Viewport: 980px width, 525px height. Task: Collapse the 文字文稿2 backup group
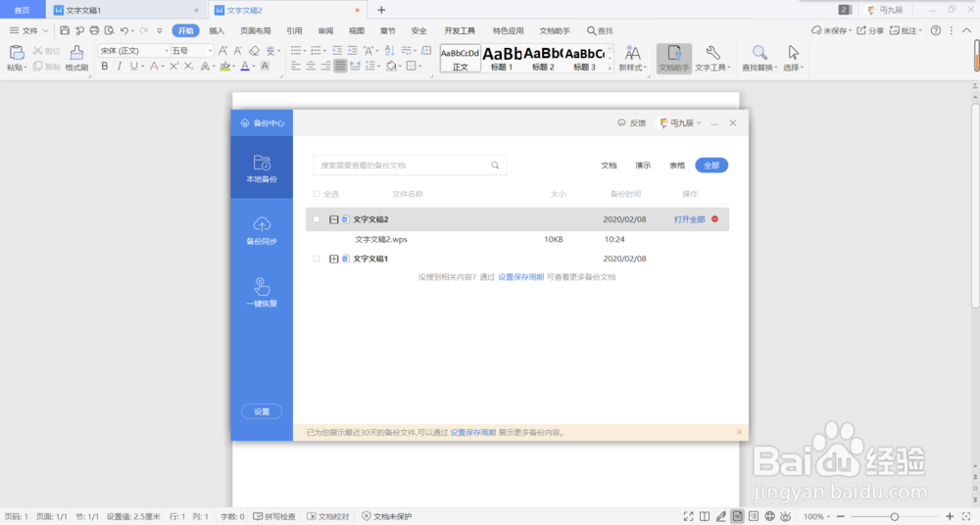(x=334, y=219)
